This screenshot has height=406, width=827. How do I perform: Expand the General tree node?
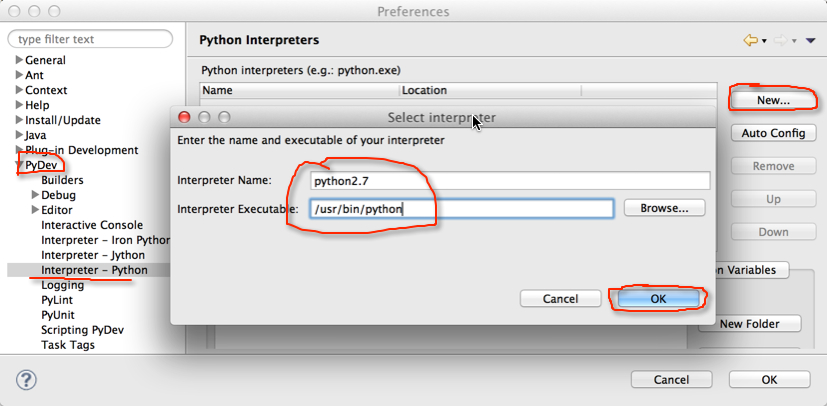point(20,60)
